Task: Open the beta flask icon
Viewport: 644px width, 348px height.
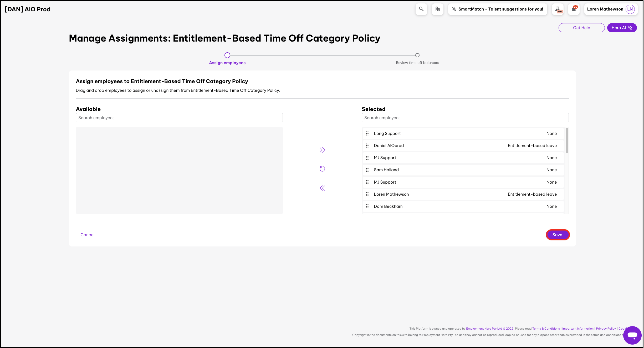Action: point(558,9)
